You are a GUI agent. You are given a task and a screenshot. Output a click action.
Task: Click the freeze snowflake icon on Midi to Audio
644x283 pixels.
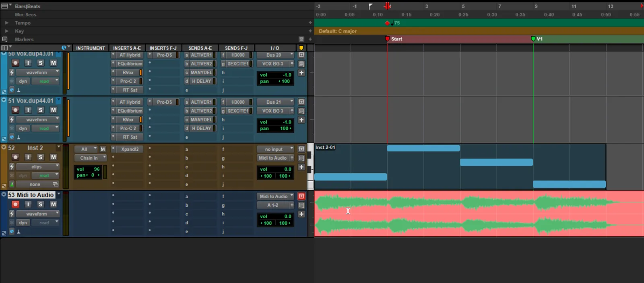(12, 222)
